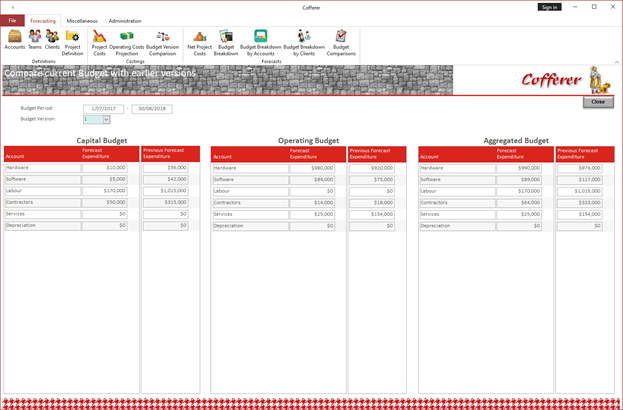Open Project Definition icon
Image resolution: width=623 pixels, height=410 pixels.
pyautogui.click(x=72, y=43)
